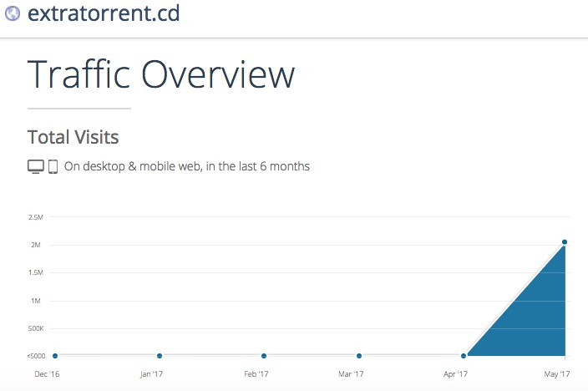Click the Mar '17 x-axis label

click(x=351, y=374)
